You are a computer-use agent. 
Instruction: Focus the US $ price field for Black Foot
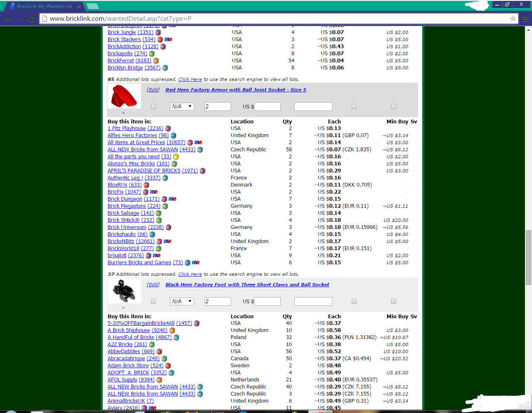tap(267, 302)
